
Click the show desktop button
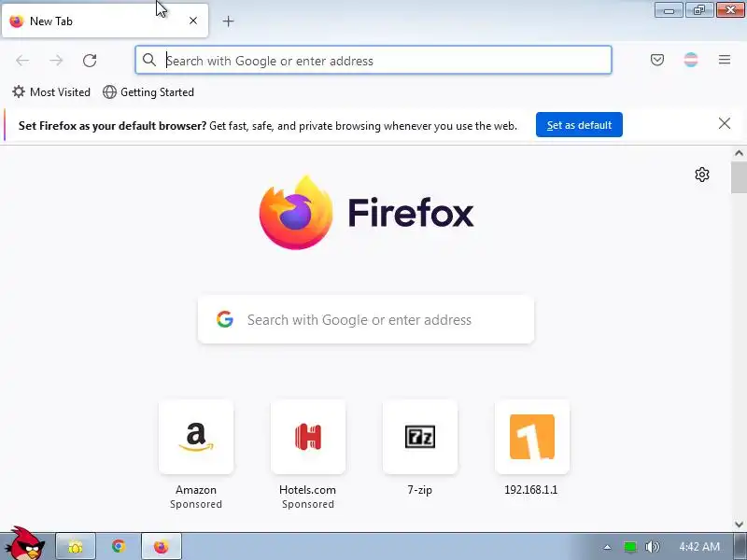pos(740,546)
